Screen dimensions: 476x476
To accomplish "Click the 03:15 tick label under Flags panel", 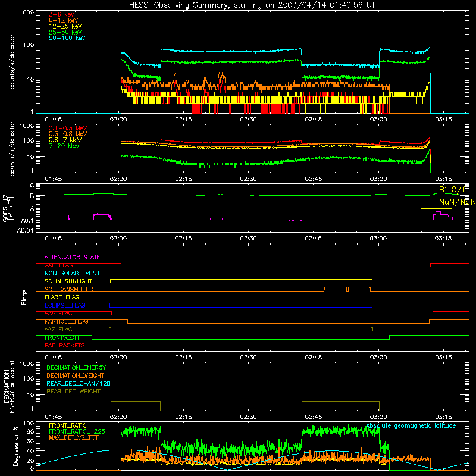I will click(x=443, y=358).
